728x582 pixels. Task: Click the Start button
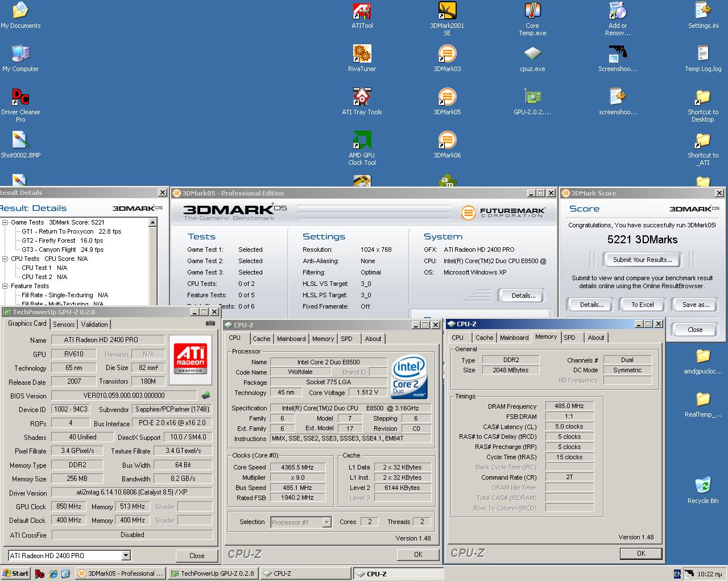pyautogui.click(x=15, y=573)
